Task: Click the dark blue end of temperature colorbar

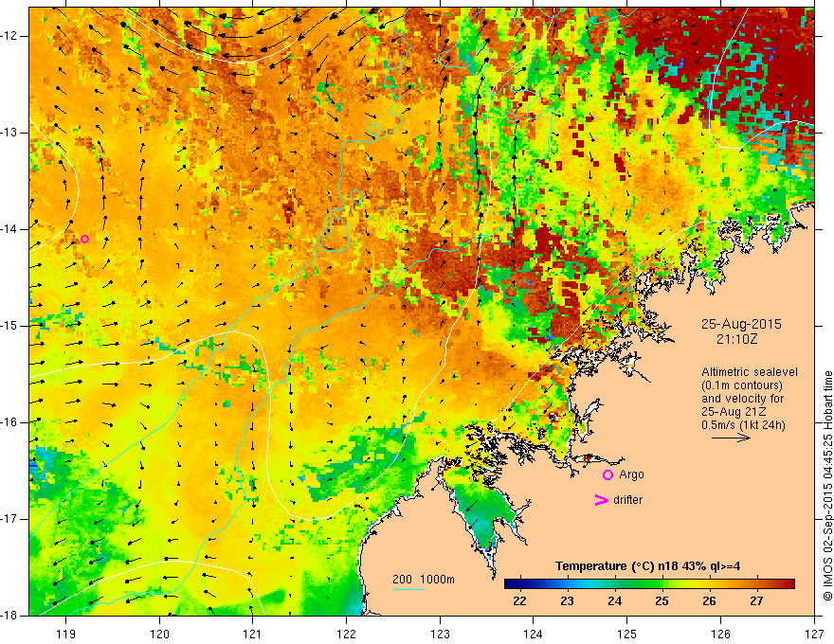Action: (x=513, y=584)
